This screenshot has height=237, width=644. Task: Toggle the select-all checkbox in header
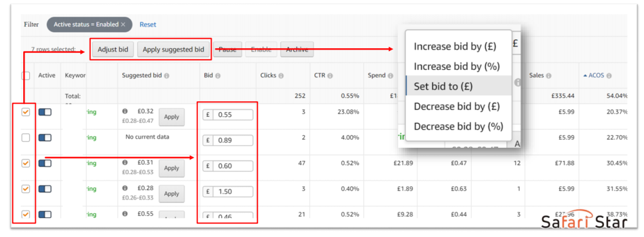[x=26, y=76]
